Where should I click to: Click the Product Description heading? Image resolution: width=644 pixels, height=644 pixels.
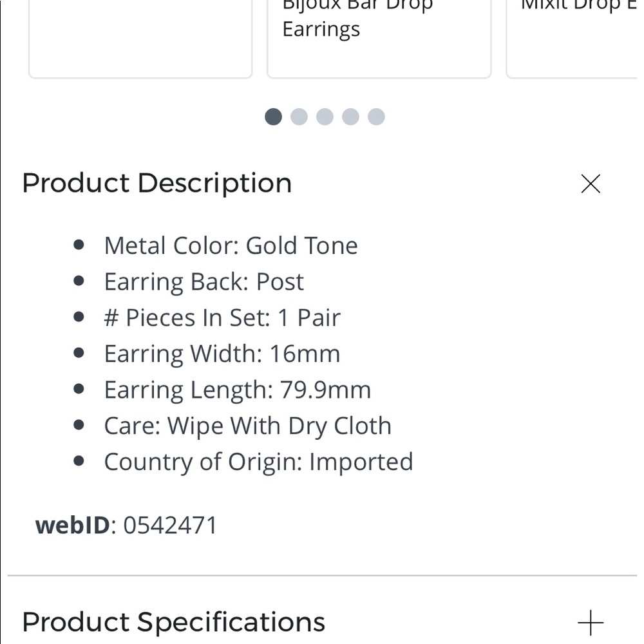156,183
